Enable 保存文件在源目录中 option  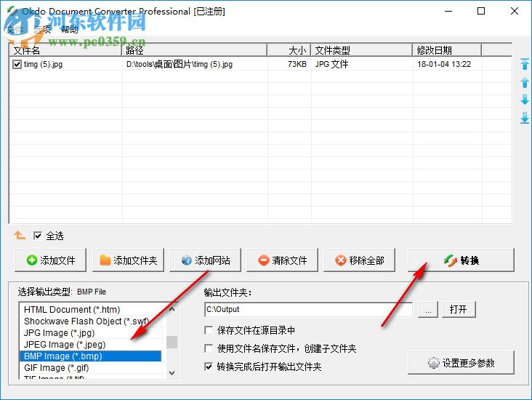coord(209,330)
